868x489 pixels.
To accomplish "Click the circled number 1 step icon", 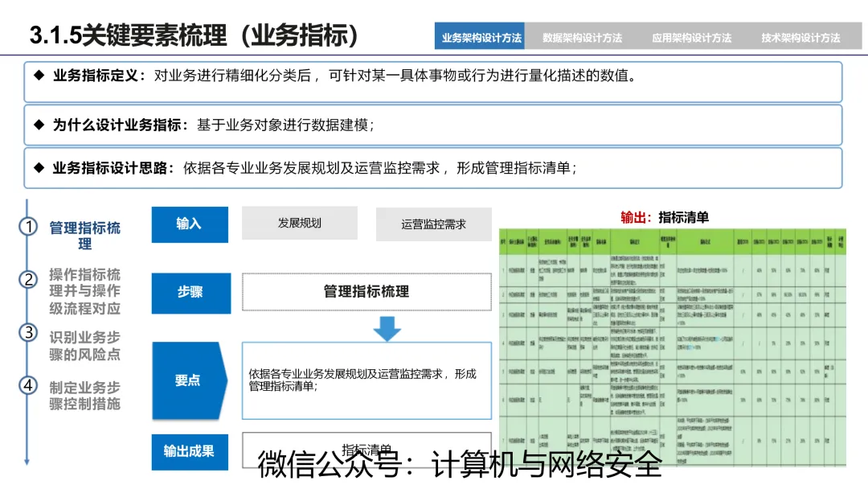I will (x=28, y=227).
